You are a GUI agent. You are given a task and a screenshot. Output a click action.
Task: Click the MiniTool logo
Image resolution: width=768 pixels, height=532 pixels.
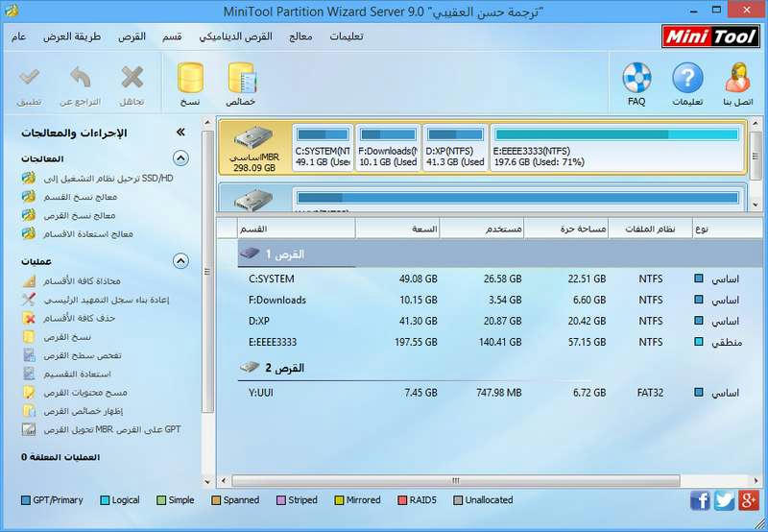coord(710,36)
